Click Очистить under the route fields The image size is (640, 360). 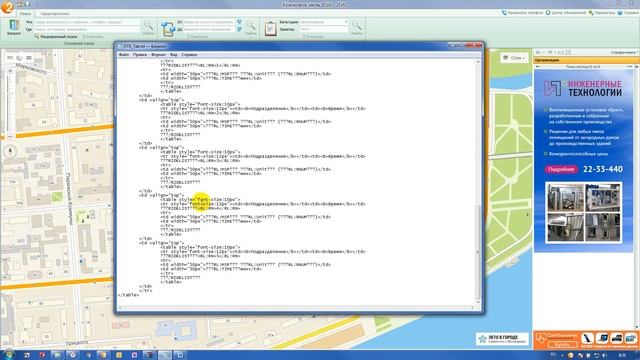(x=198, y=37)
